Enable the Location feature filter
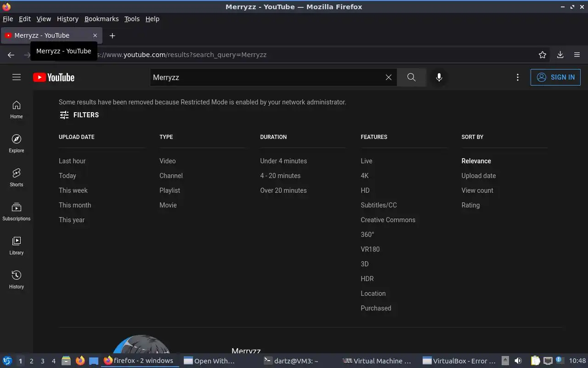This screenshot has height=368, width=588. pos(373,293)
